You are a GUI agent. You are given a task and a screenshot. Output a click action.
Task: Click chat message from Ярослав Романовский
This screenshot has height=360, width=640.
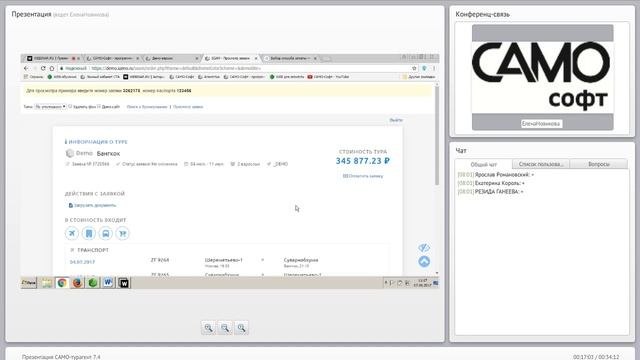496,175
